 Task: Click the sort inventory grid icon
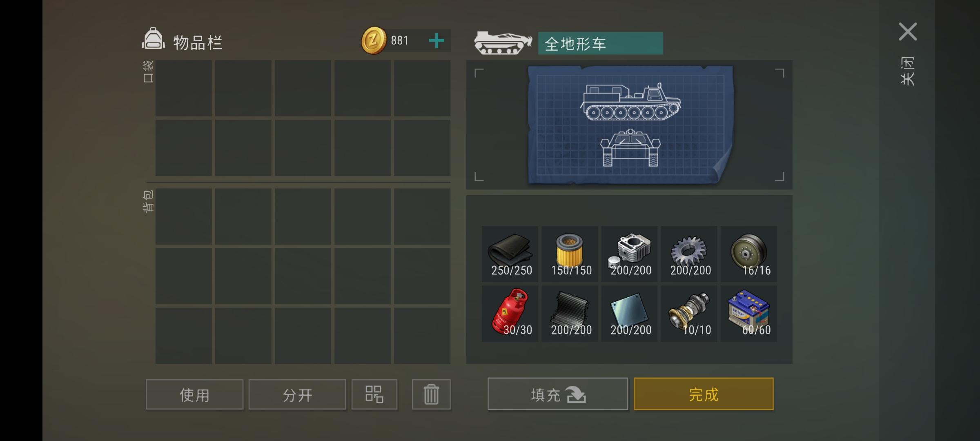[374, 394]
